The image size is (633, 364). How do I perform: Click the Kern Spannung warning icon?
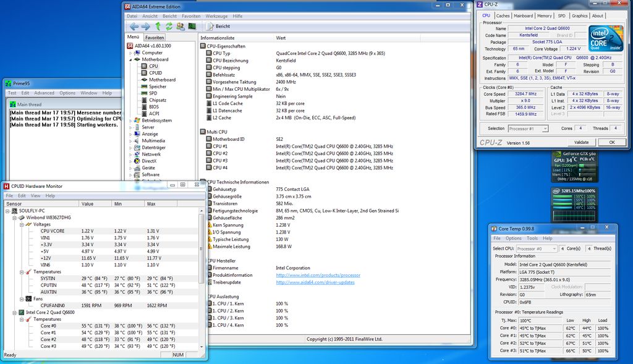pos(210,225)
